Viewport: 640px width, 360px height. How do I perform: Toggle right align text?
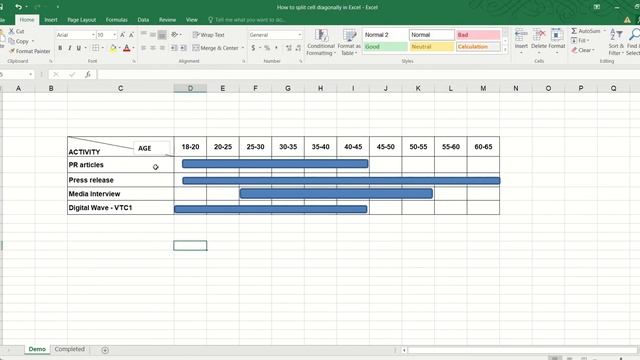[x=162, y=48]
